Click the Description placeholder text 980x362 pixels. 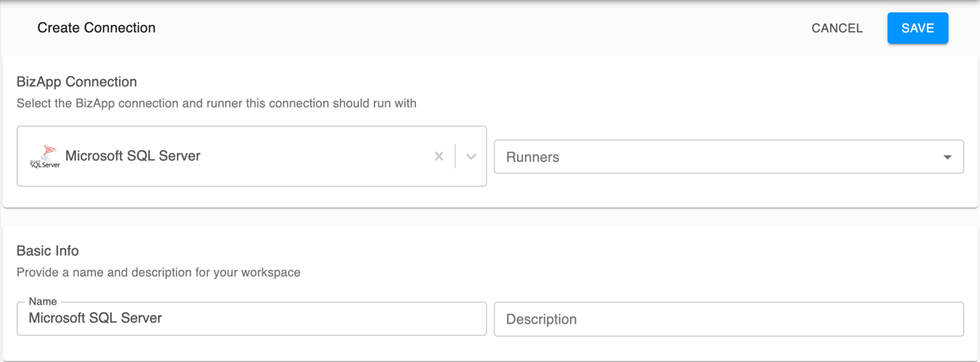point(541,319)
